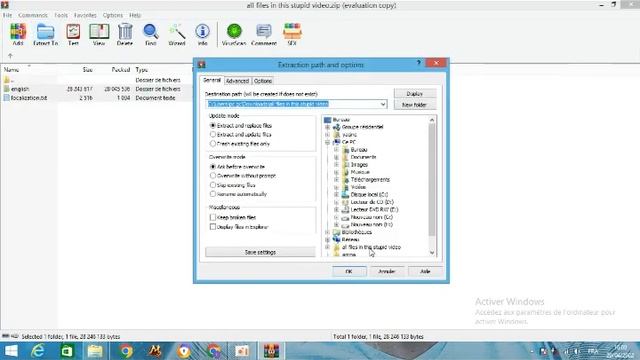Enable Display files in Explorer checkbox
The width and height of the screenshot is (640, 360).
pos(213,227)
